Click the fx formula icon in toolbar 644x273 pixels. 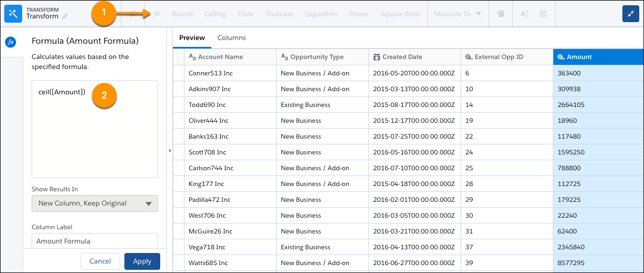[x=157, y=14]
